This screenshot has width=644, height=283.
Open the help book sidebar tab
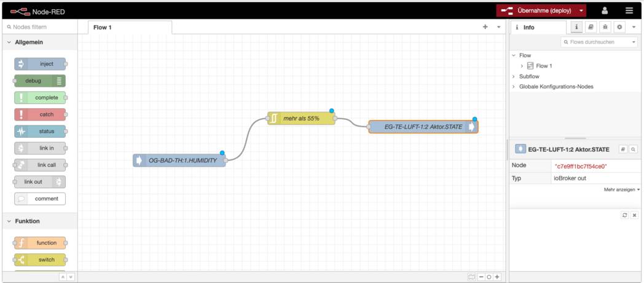(x=591, y=27)
